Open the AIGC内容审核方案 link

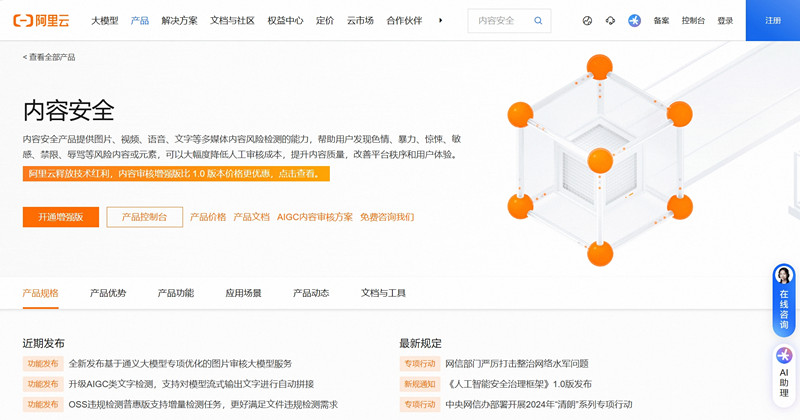pos(314,217)
